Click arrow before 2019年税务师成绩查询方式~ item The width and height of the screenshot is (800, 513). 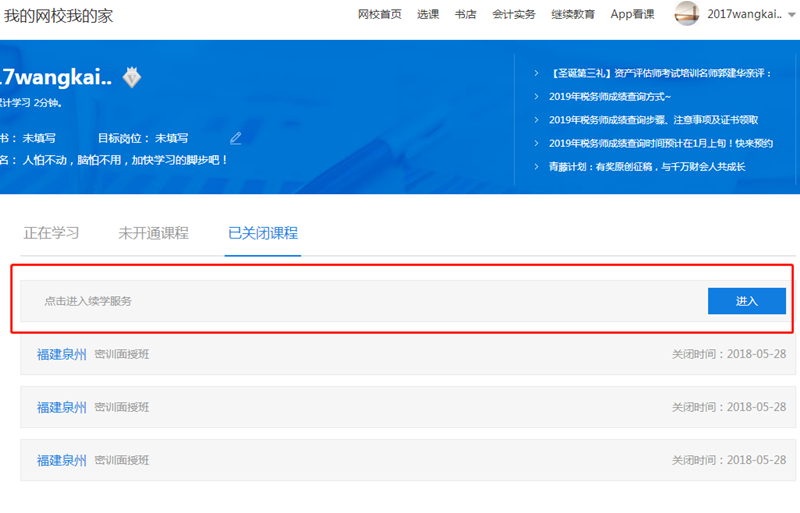(x=536, y=96)
